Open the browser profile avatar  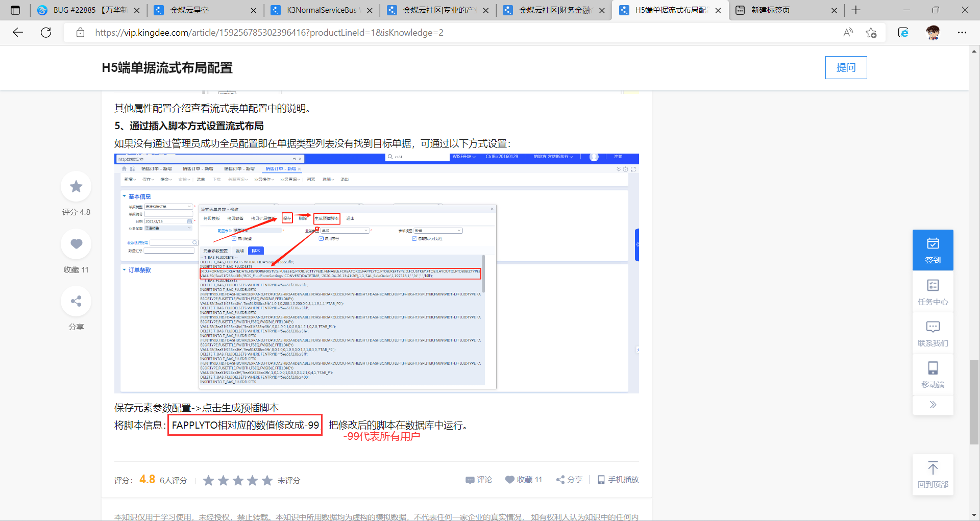933,33
